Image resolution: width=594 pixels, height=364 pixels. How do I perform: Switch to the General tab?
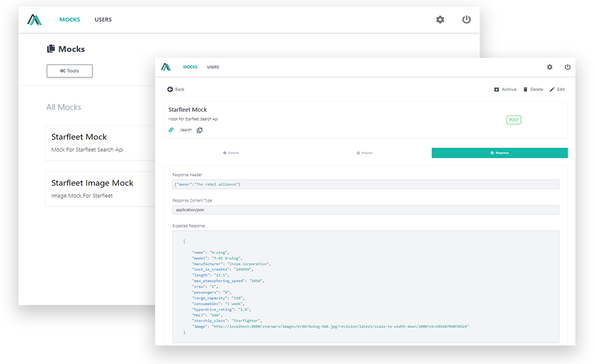coord(231,153)
